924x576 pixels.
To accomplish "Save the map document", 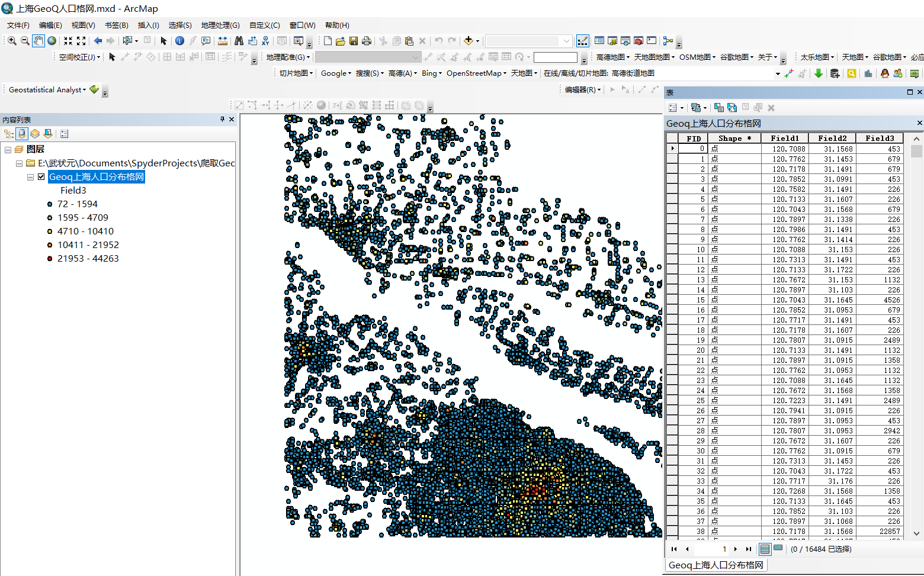I will click(x=354, y=41).
